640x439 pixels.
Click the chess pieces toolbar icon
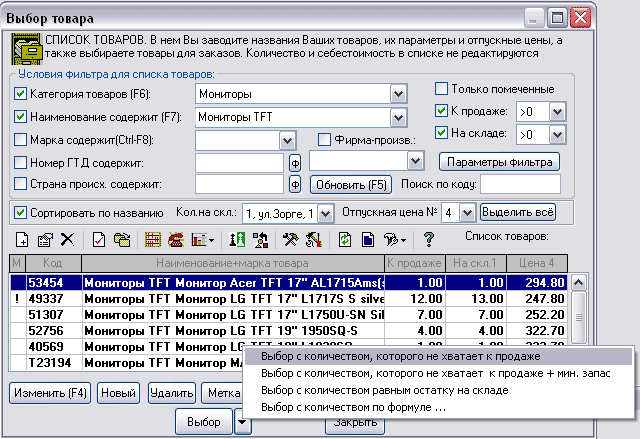tap(237, 239)
